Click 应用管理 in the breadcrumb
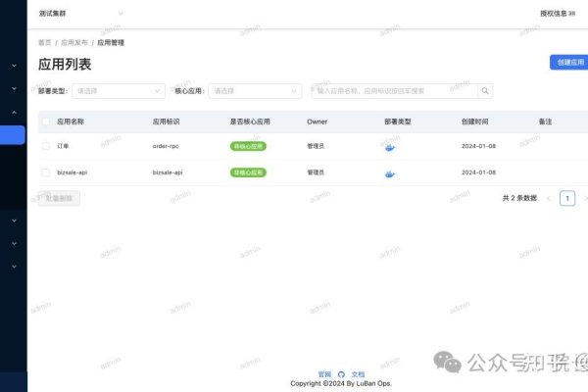This screenshot has height=392, width=588. [x=111, y=43]
